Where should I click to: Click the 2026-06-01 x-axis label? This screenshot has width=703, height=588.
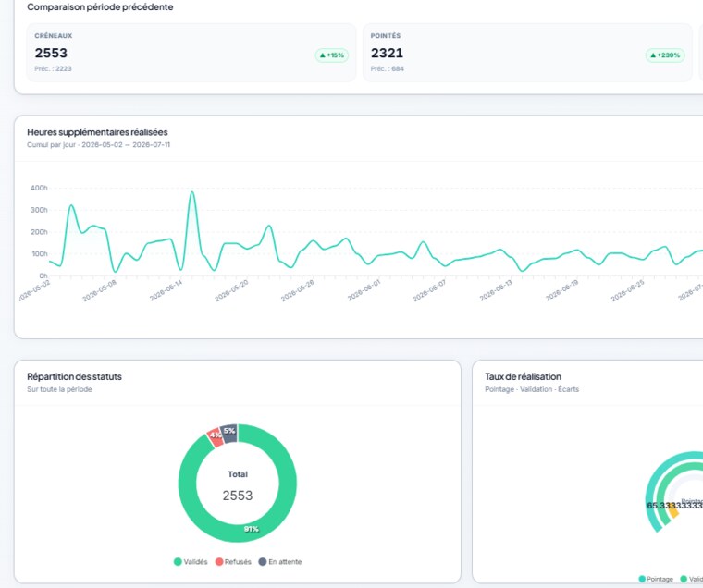pyautogui.click(x=364, y=290)
